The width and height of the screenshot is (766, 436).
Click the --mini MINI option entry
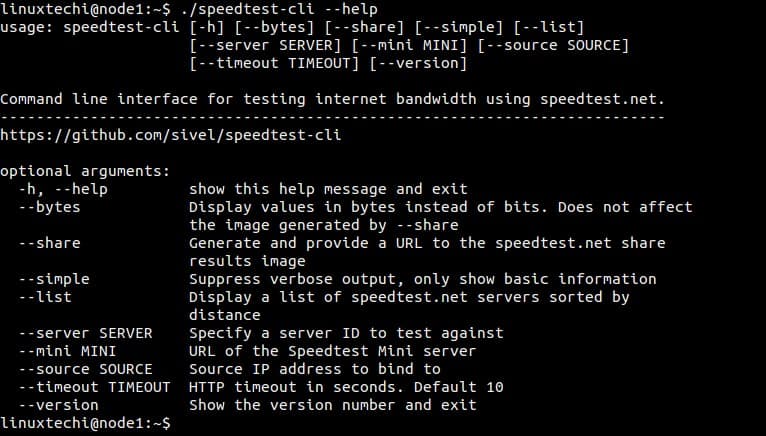[x=67, y=351]
